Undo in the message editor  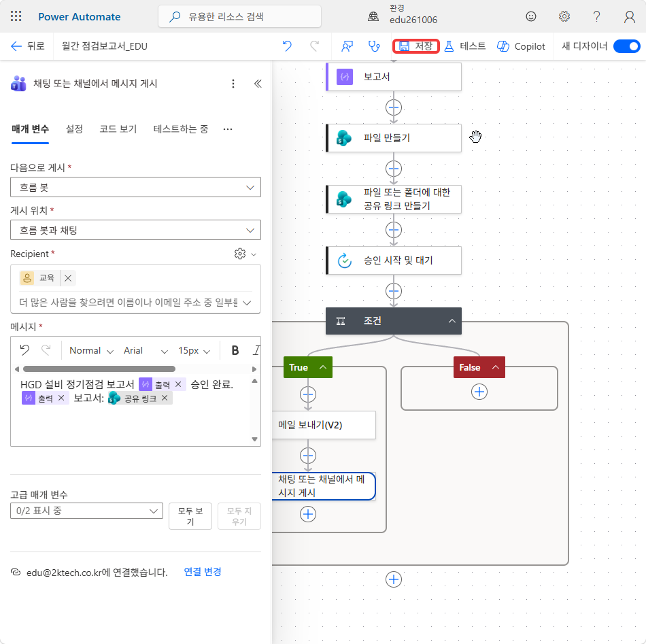pos(24,350)
